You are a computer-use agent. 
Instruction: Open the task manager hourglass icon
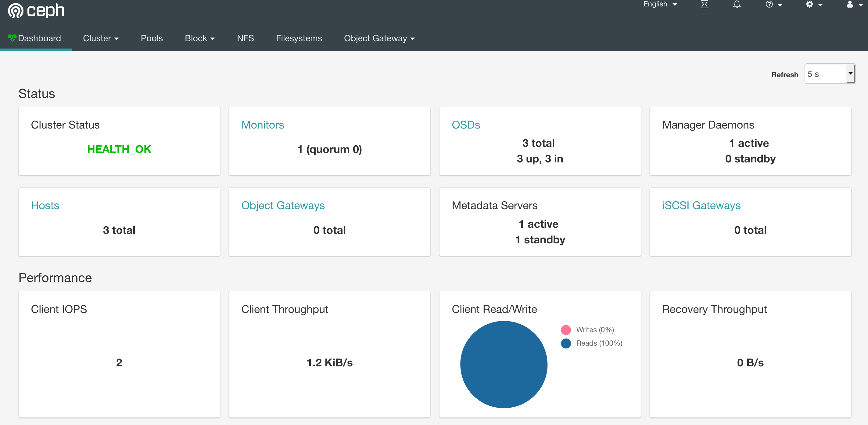(704, 4)
